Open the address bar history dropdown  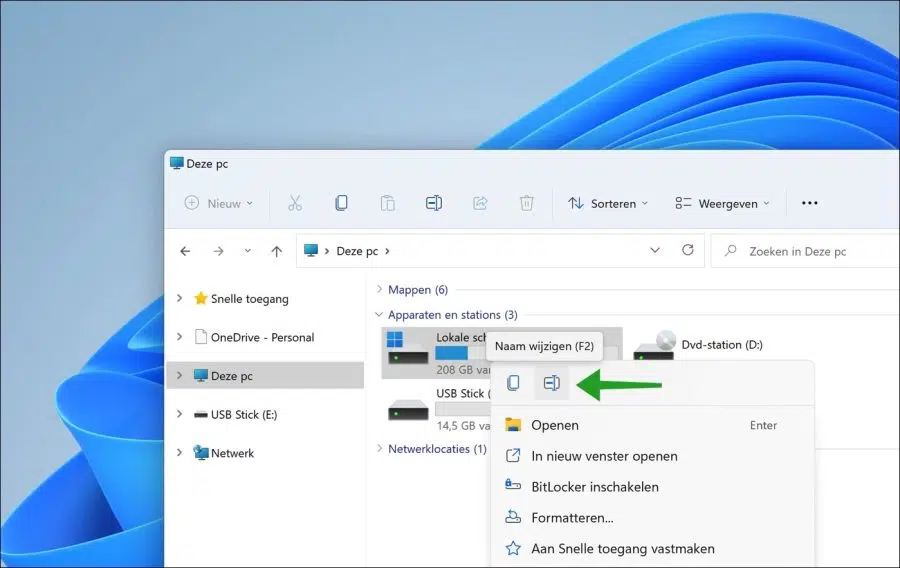click(x=654, y=250)
